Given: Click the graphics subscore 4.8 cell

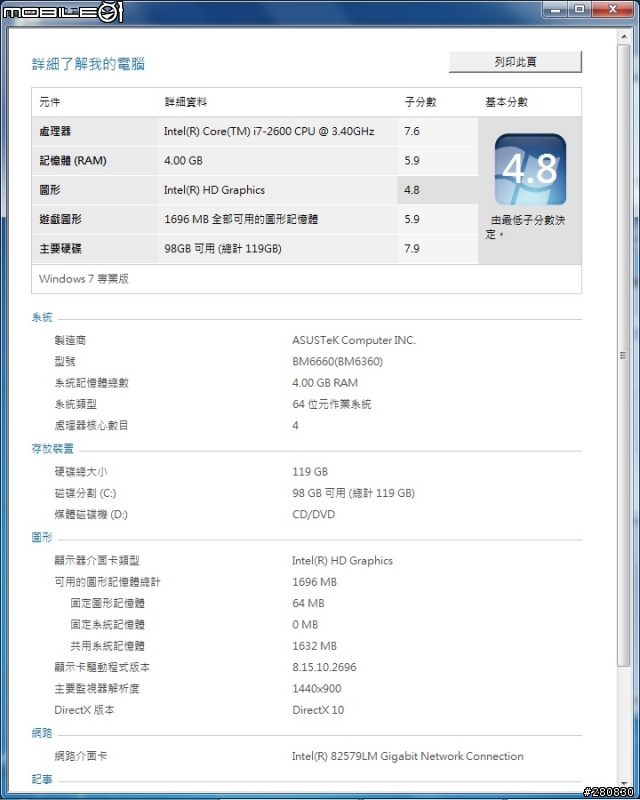Looking at the screenshot, I should [437, 190].
